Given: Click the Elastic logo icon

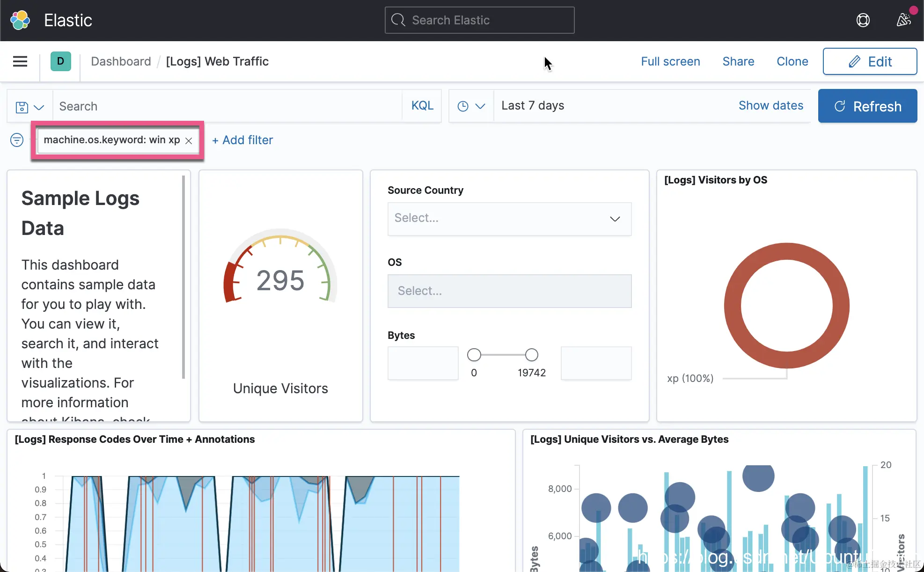Looking at the screenshot, I should pyautogui.click(x=20, y=20).
